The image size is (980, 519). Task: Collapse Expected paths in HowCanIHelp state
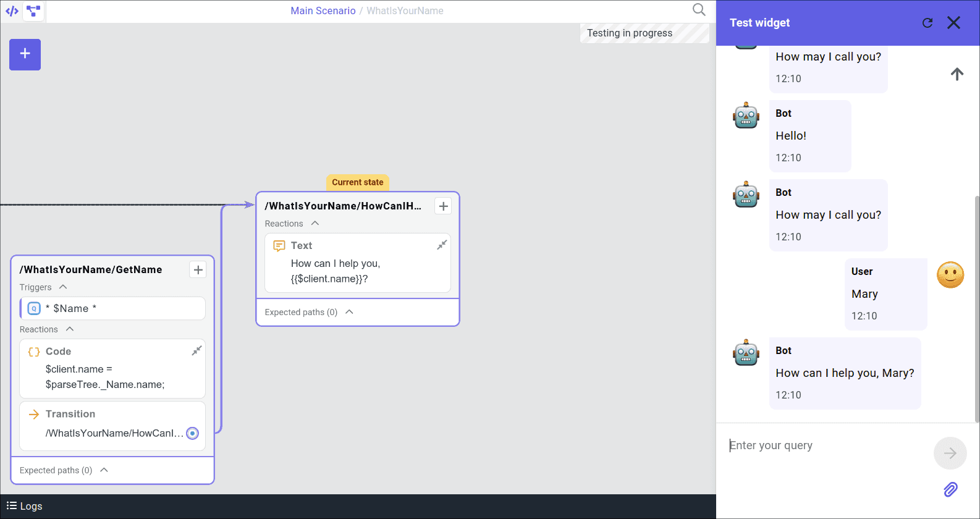tap(349, 311)
